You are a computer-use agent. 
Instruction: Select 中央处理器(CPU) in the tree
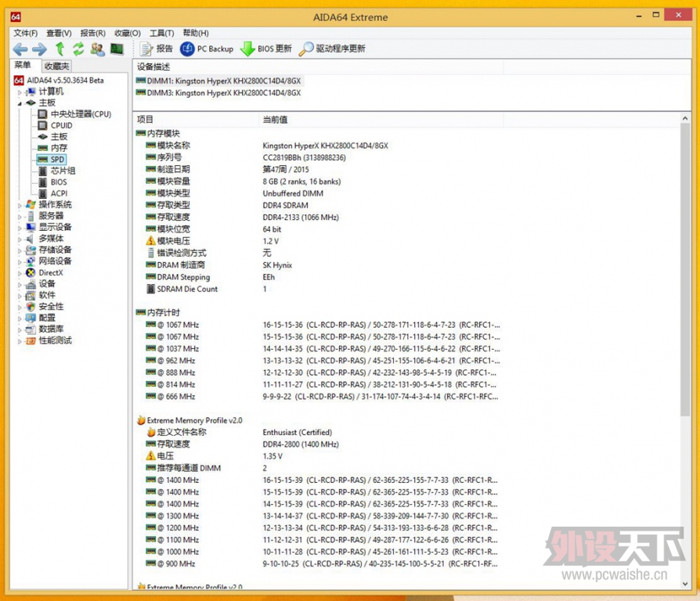tap(81, 114)
